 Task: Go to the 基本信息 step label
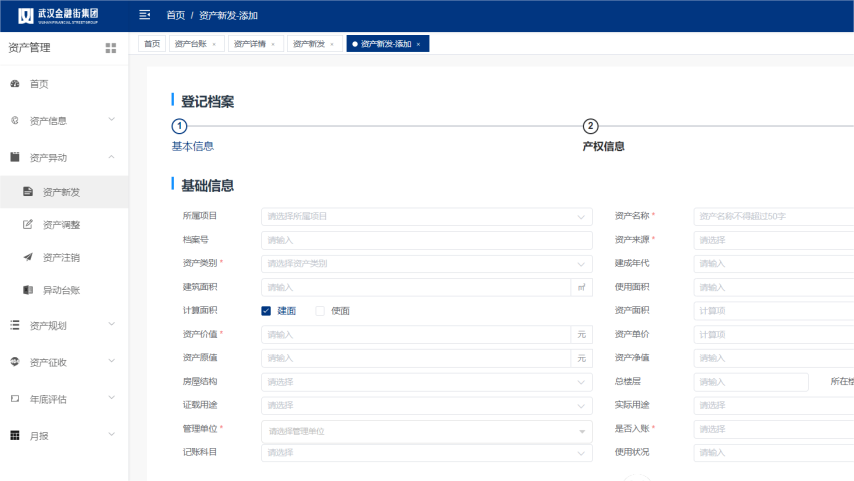click(192, 146)
